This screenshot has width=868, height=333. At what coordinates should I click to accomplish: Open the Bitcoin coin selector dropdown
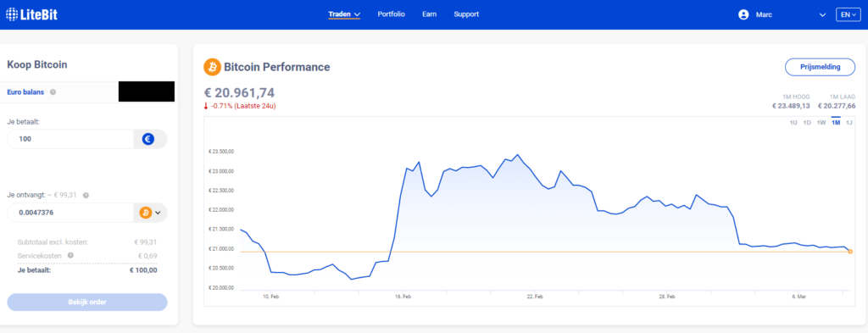[x=151, y=213]
